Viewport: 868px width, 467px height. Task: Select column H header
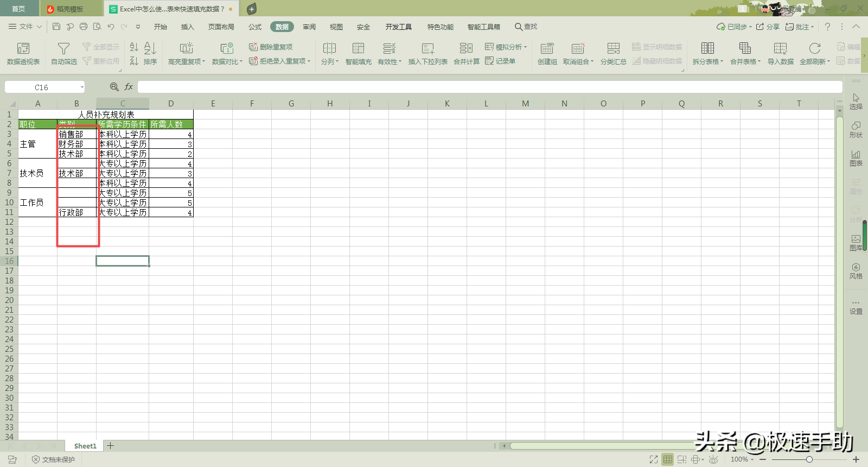pos(330,103)
